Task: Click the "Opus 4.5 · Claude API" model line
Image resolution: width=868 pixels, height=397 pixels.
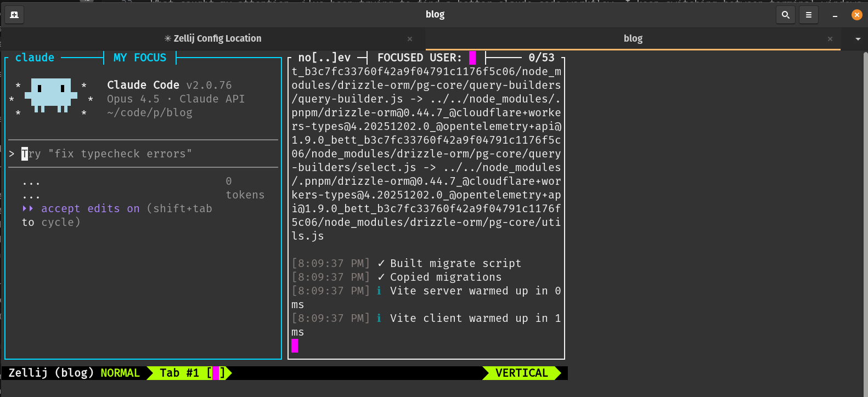Action: tap(176, 99)
